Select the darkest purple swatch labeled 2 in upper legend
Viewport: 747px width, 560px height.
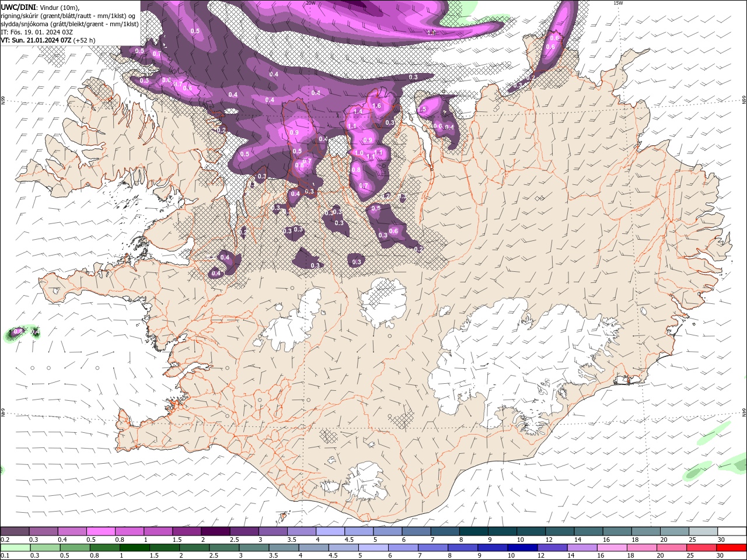[x=215, y=531]
